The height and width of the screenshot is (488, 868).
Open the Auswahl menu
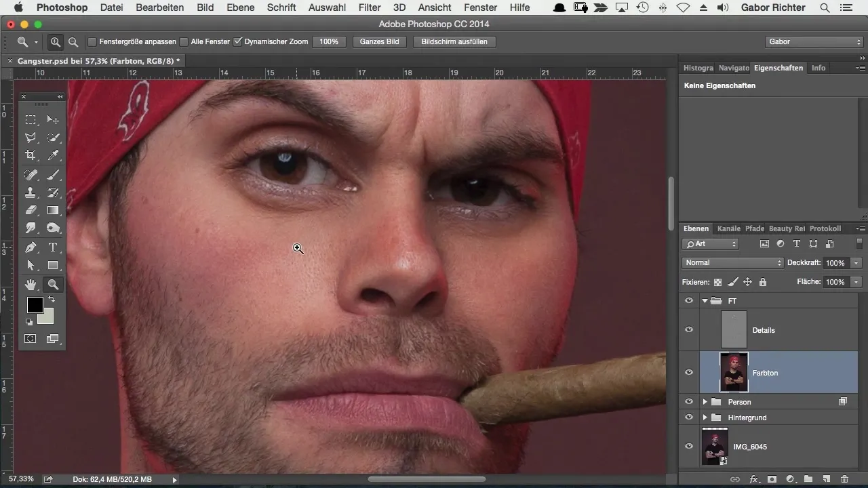(x=326, y=7)
